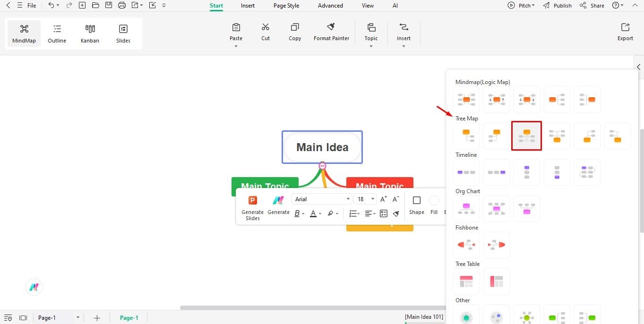Click the checklist to-do icon
The height and width of the screenshot is (324, 644).
(384, 213)
